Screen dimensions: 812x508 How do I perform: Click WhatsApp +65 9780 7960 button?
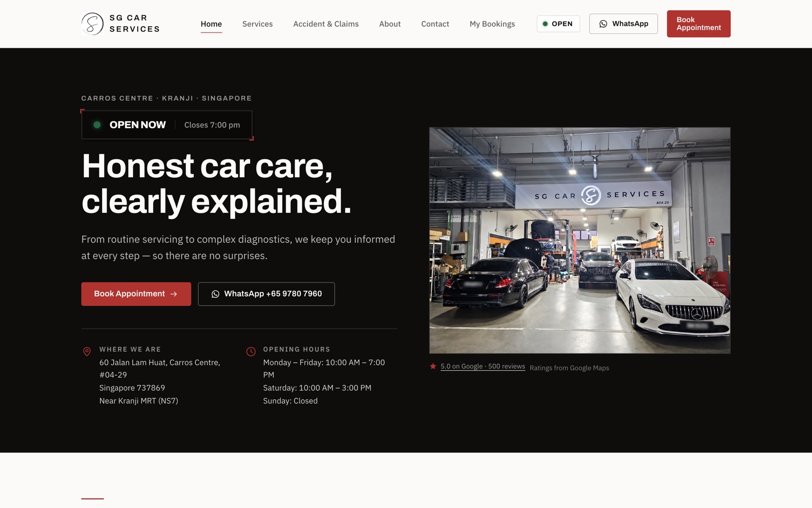[266, 294]
